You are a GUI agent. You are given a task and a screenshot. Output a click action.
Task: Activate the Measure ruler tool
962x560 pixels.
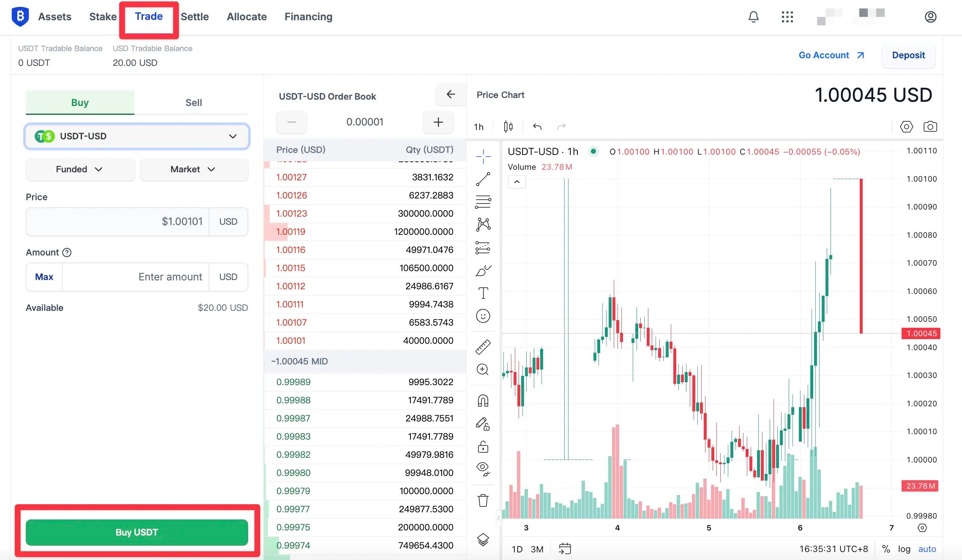pos(483,346)
